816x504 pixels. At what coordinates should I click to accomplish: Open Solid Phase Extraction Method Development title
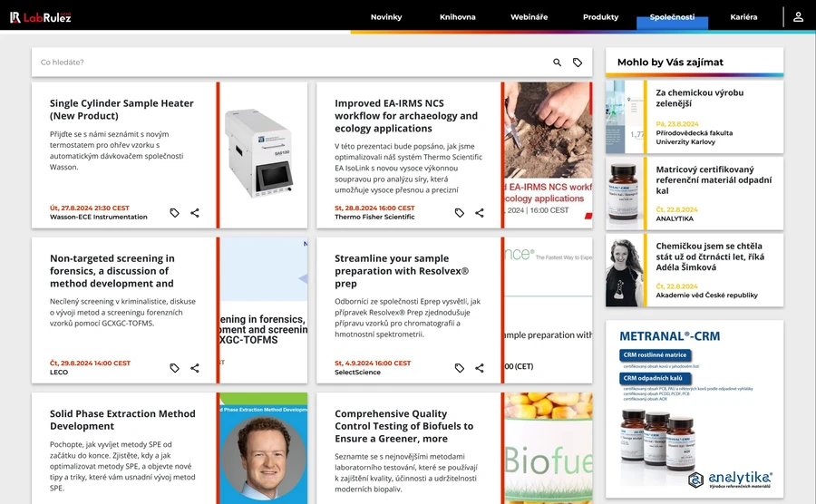(x=122, y=420)
